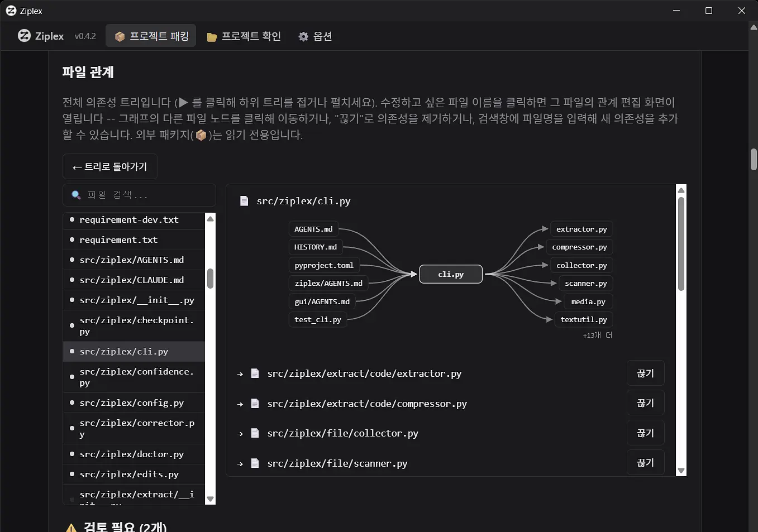This screenshot has height=532, width=758.
Task: Click the document icon next to the src/ziplex/cli.py heading
Action: (x=244, y=200)
